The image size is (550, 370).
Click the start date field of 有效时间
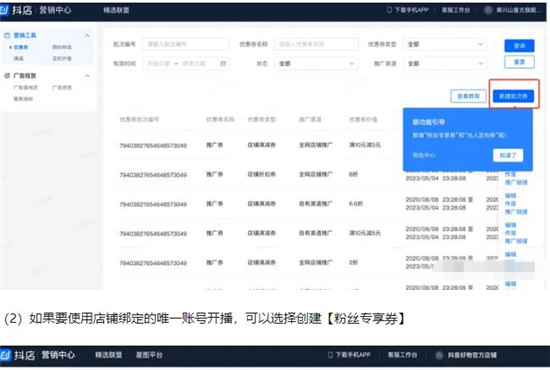click(158, 63)
